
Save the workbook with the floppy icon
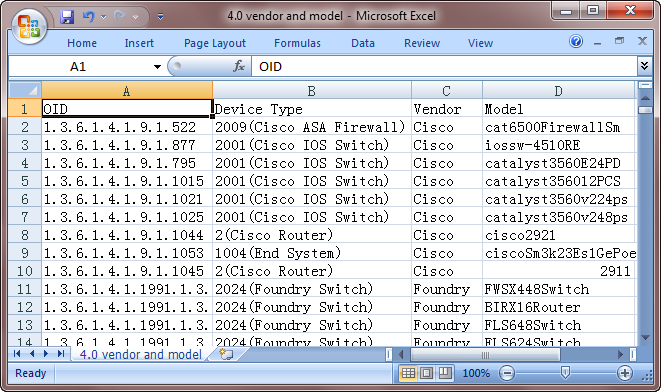[67, 17]
